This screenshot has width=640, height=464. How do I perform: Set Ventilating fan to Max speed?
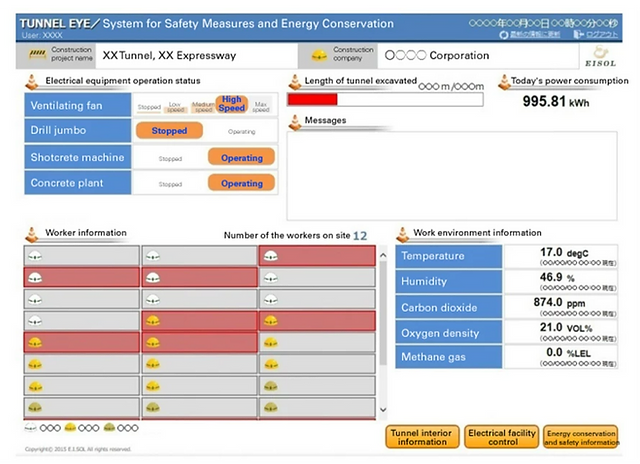click(261, 107)
